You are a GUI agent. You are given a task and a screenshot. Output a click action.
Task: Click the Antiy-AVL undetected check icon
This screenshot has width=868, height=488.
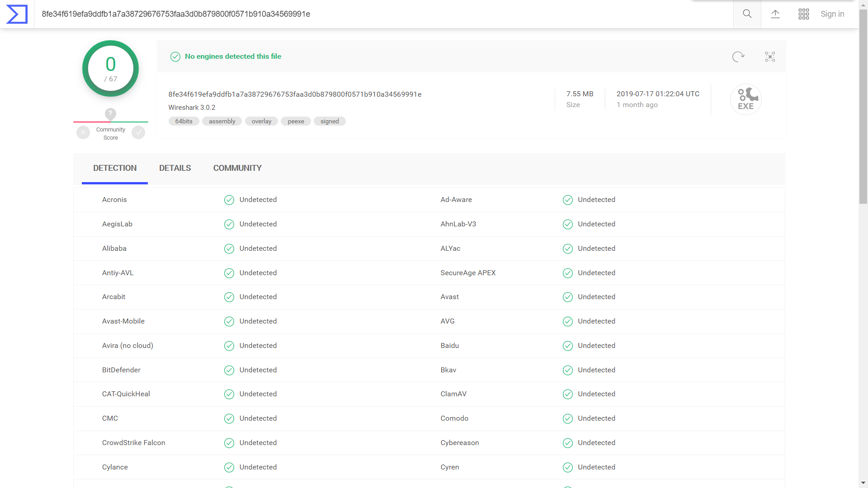click(229, 273)
